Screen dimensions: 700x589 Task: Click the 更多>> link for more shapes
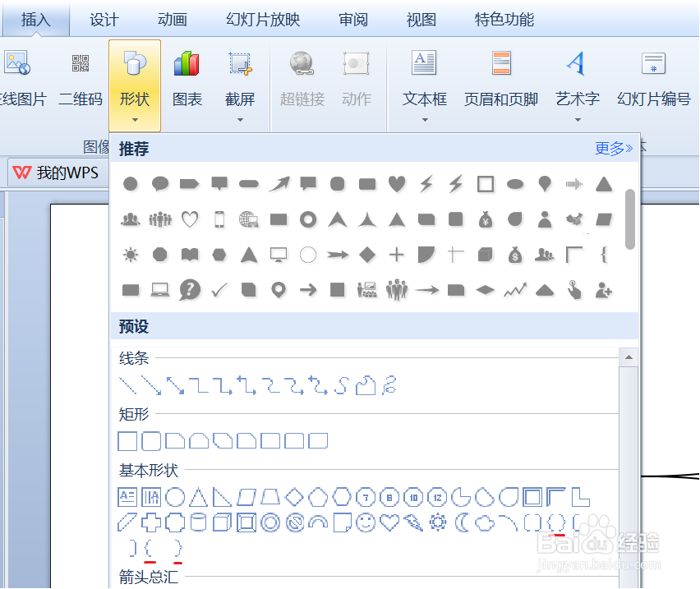[x=613, y=147]
